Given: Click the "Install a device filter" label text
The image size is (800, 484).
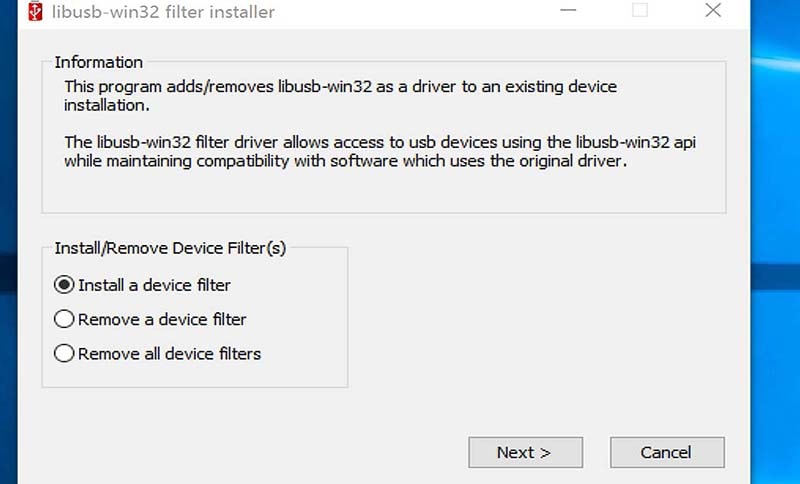Looking at the screenshot, I should (x=154, y=285).
